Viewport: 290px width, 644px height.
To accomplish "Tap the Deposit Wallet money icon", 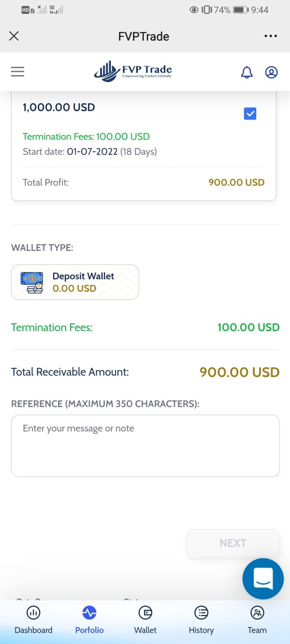I will point(31,282).
